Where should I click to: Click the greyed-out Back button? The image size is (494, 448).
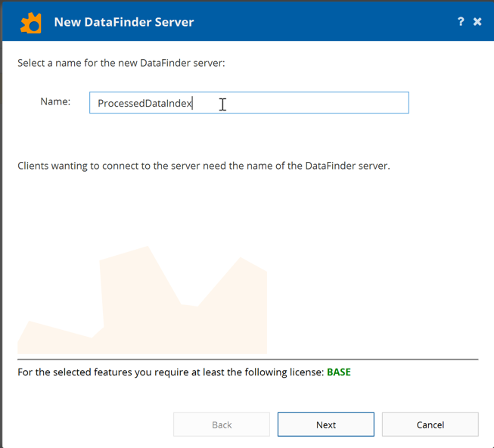click(222, 425)
